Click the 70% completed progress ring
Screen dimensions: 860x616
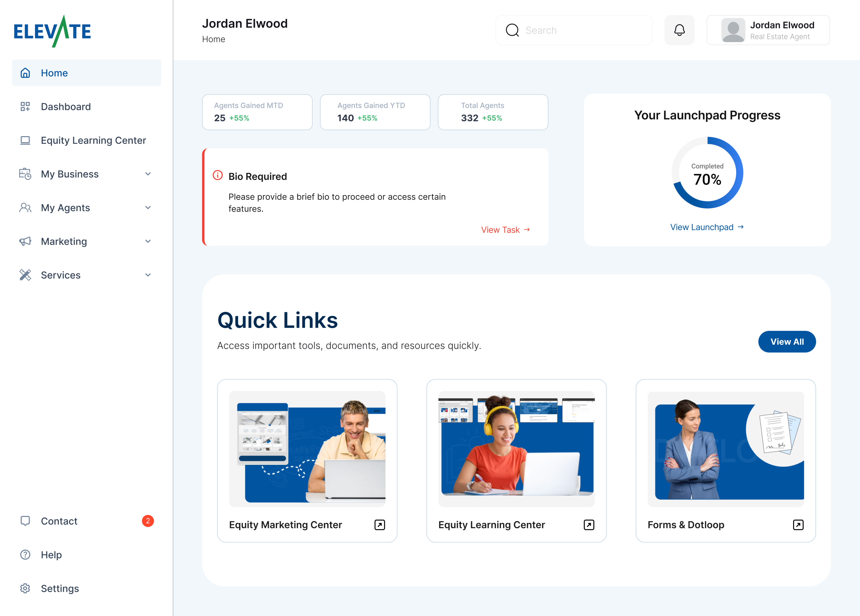coord(707,173)
